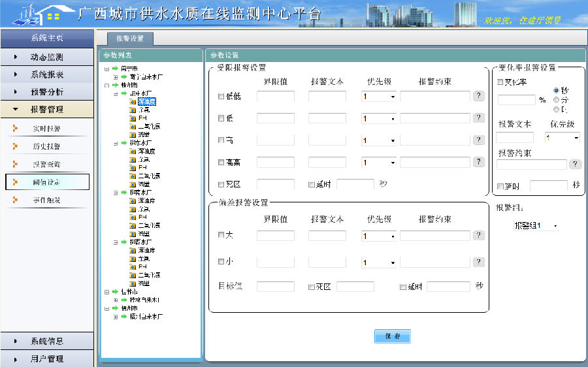Select the 分 radio button

(x=557, y=100)
